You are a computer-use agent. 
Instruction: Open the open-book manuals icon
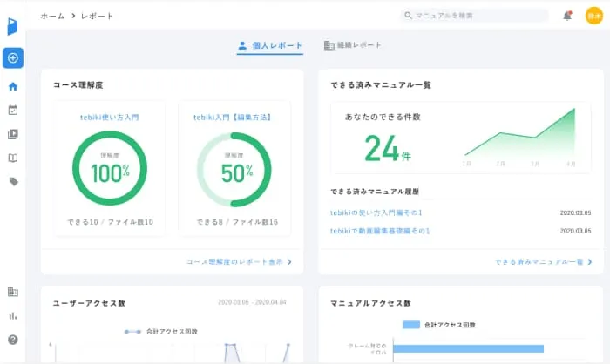pos(13,158)
